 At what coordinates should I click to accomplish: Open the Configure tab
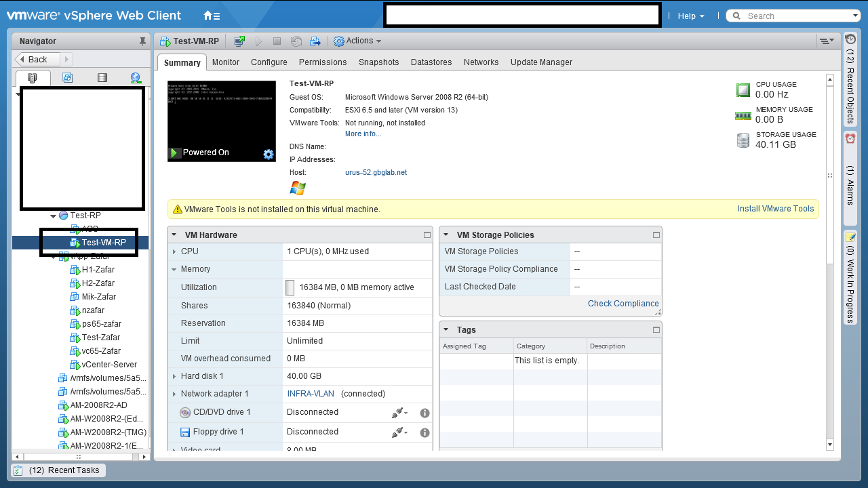(x=269, y=62)
